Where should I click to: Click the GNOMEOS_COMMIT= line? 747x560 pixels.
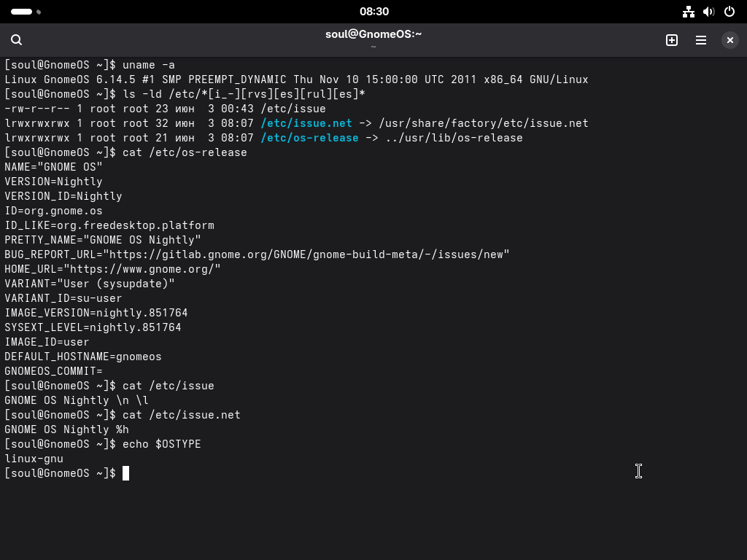(53, 371)
